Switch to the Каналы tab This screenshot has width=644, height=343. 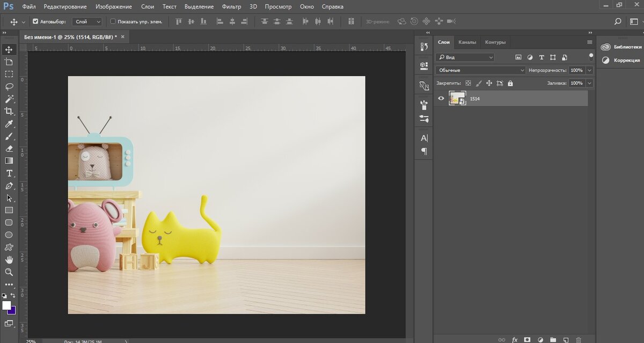point(467,42)
